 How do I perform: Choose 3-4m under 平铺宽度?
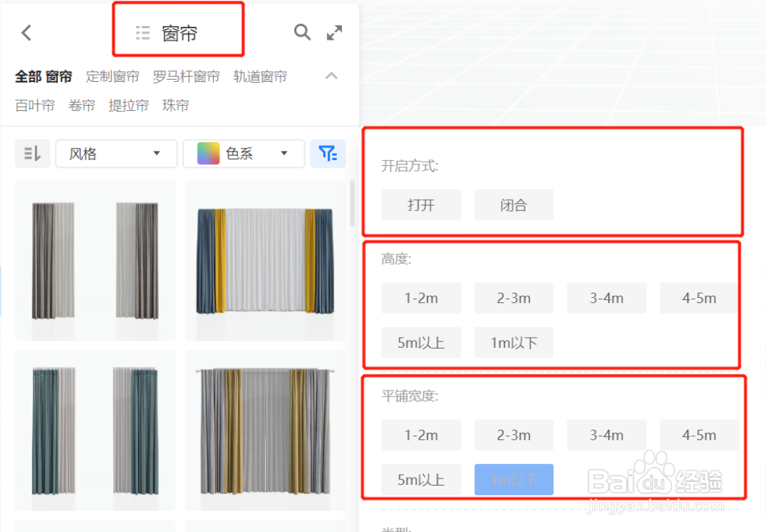pos(607,435)
